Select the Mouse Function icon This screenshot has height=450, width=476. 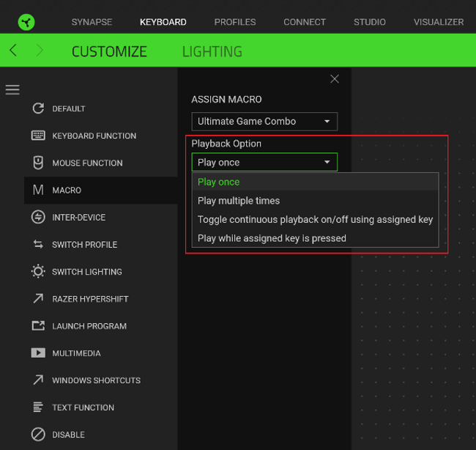click(x=38, y=163)
